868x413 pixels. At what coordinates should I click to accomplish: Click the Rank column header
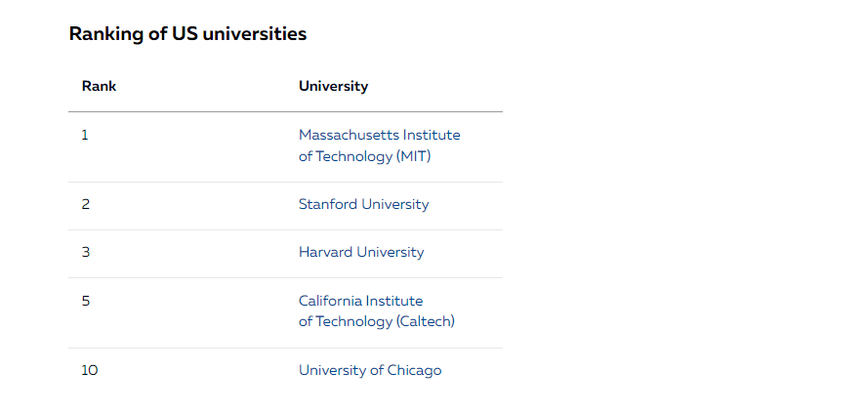(99, 86)
